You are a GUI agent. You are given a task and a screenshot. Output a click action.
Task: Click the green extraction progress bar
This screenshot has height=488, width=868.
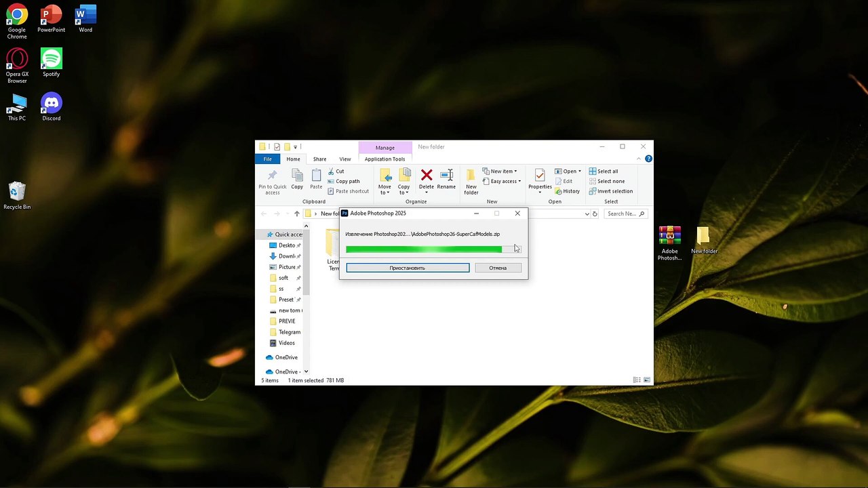[433, 249]
